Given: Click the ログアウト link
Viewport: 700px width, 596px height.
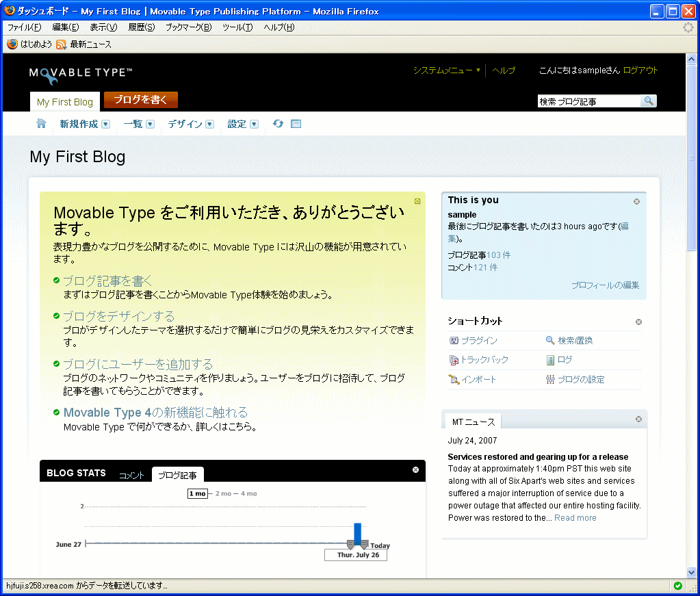Looking at the screenshot, I should click(640, 70).
